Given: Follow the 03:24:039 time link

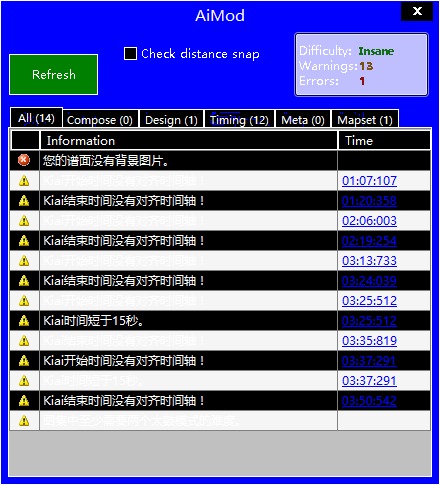Looking at the screenshot, I should [369, 281].
